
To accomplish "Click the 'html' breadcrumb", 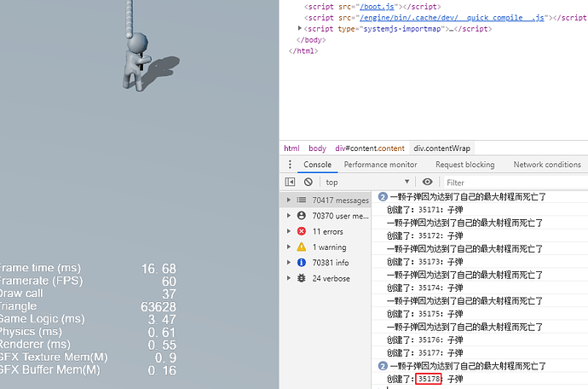I will (291, 148).
